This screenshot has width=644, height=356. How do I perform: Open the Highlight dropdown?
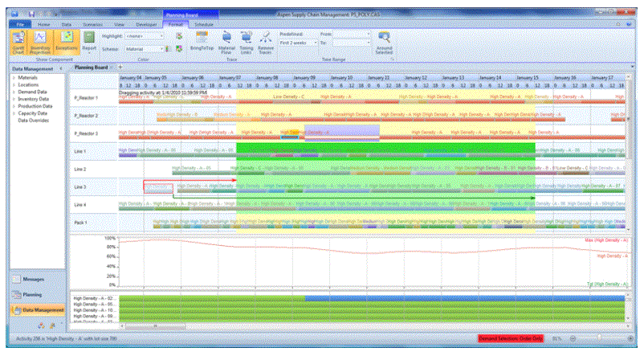point(161,36)
